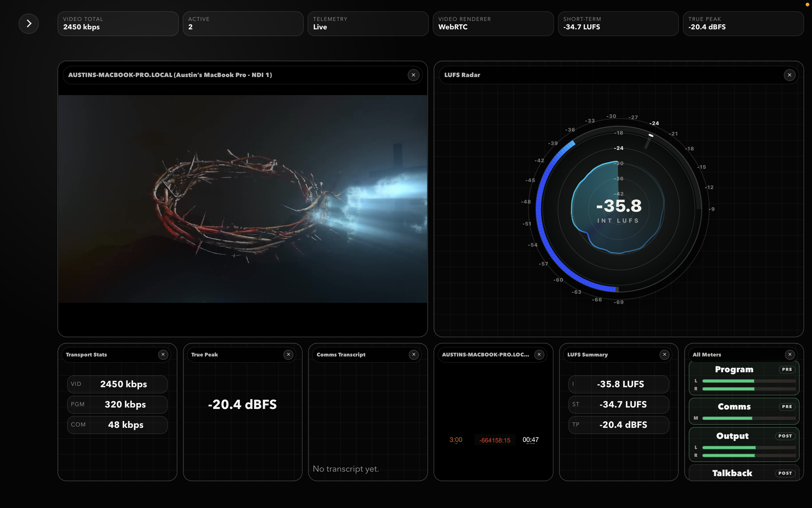Click the Program meter title
The width and height of the screenshot is (812, 508).
coord(734,369)
